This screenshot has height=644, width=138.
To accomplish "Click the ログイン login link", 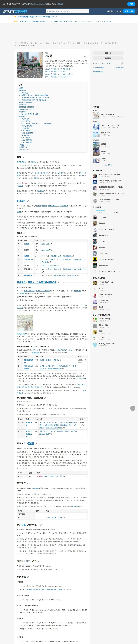I will [118, 11].
